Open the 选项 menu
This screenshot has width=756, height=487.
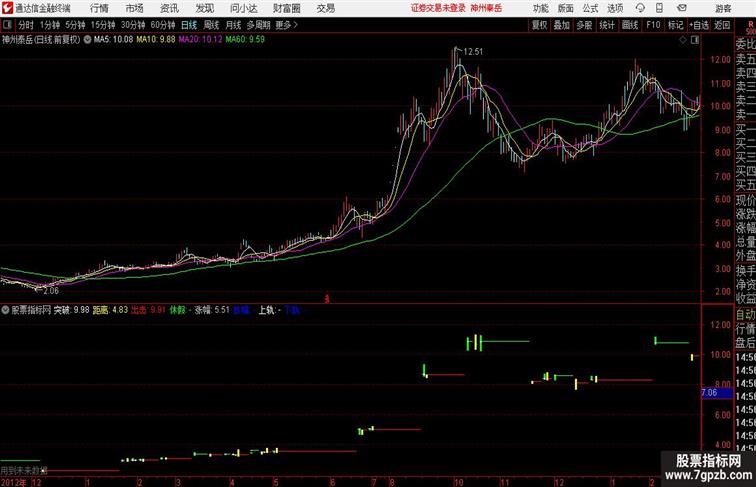coord(615,8)
